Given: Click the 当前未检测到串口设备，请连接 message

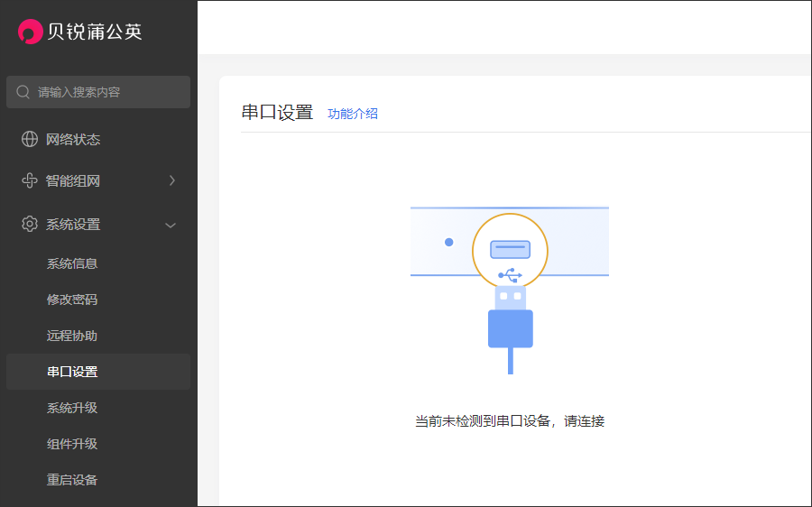Looking at the screenshot, I should click(x=510, y=421).
